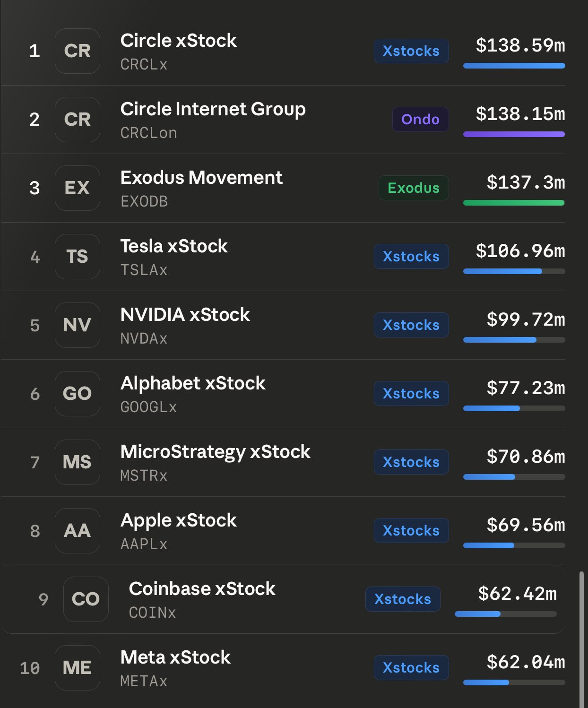588x708 pixels.
Task: Click the EX icon for Exodus Movement
Action: (78, 188)
